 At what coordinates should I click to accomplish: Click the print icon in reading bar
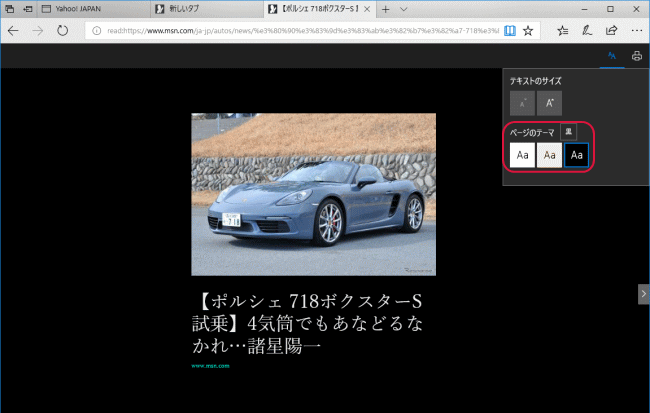click(637, 56)
